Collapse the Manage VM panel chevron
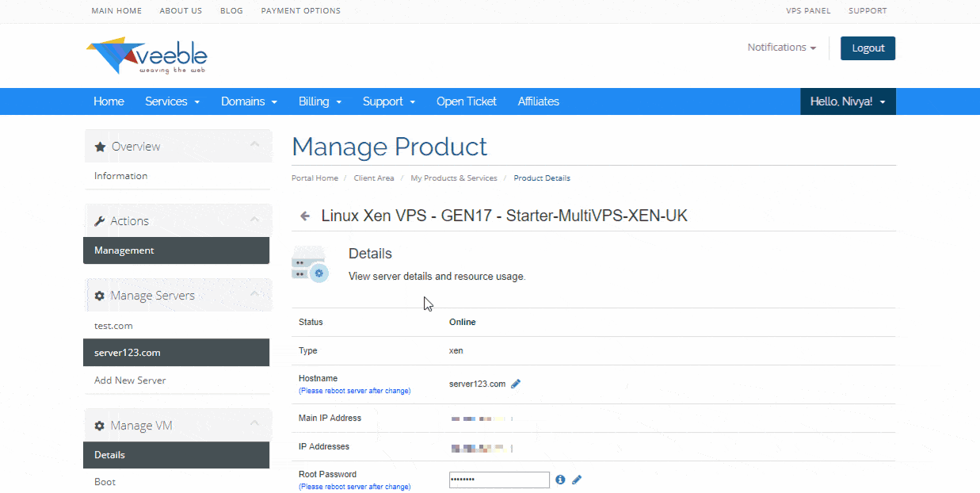Image resolution: width=980 pixels, height=493 pixels. pos(254,424)
